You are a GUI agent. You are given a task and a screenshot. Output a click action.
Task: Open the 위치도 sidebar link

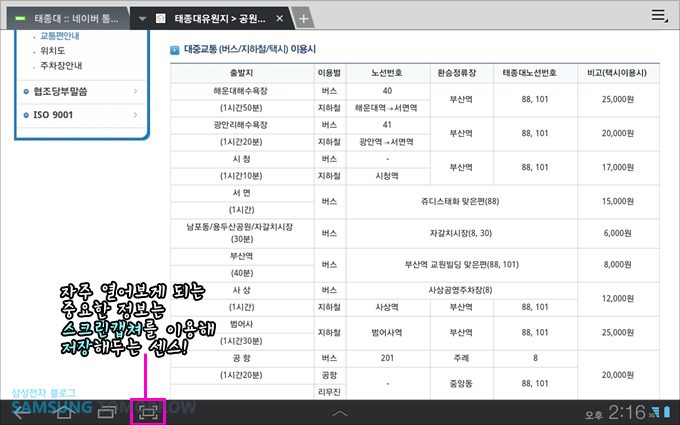click(x=52, y=51)
